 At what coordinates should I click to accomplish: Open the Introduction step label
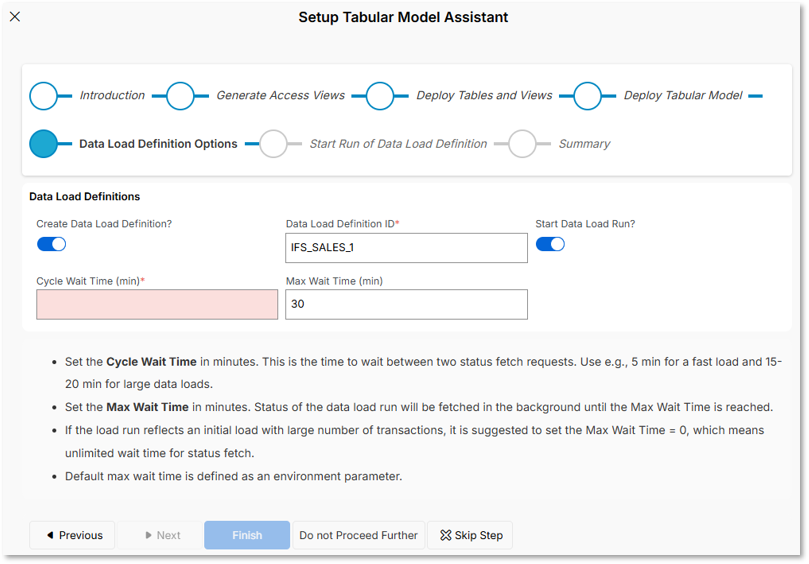click(x=112, y=95)
